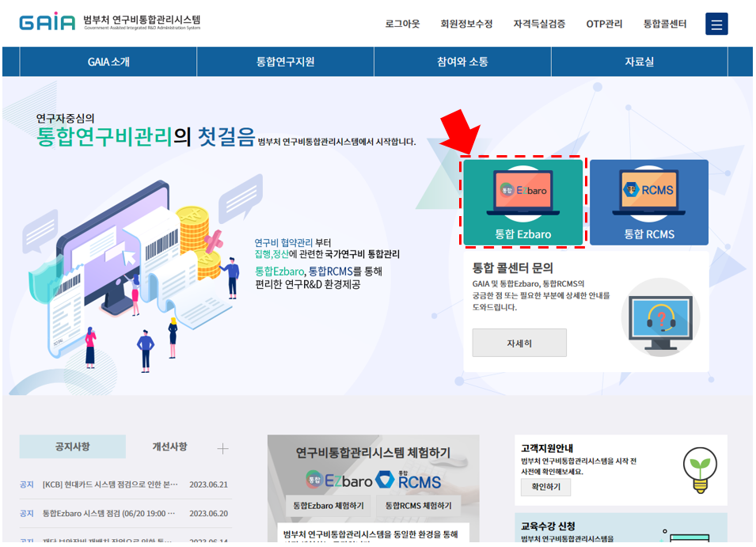Click the 자세히 button
Screen dimensions: 756x547
tap(519, 343)
